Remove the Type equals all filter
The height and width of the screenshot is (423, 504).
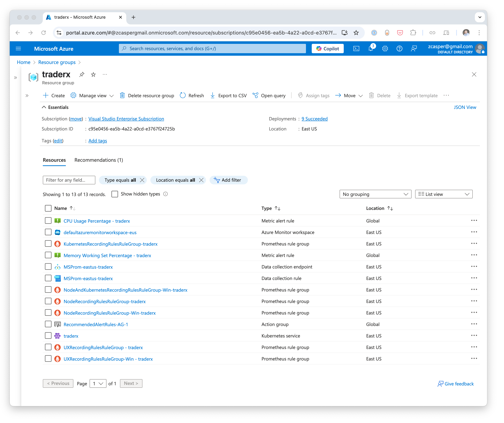(142, 180)
